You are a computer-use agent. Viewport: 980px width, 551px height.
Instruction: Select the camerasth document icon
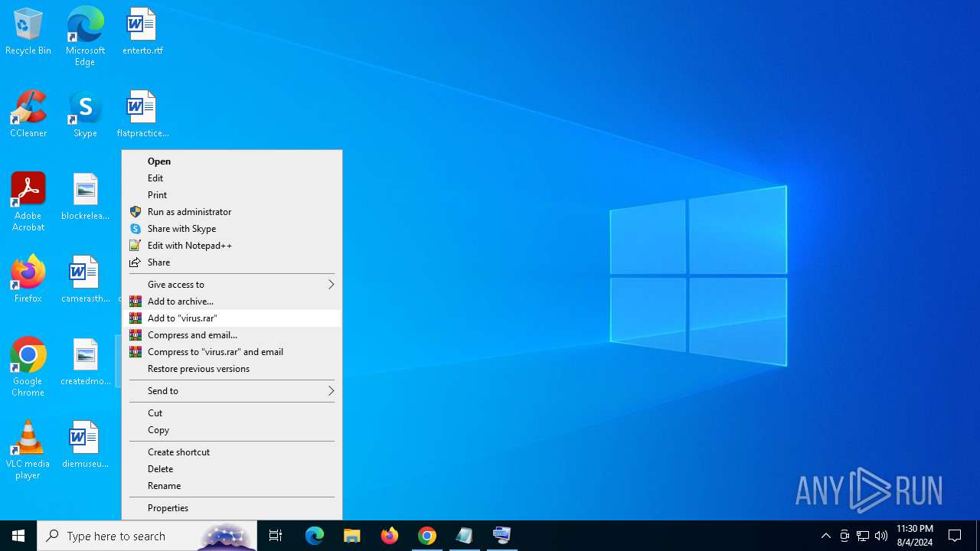tap(85, 280)
